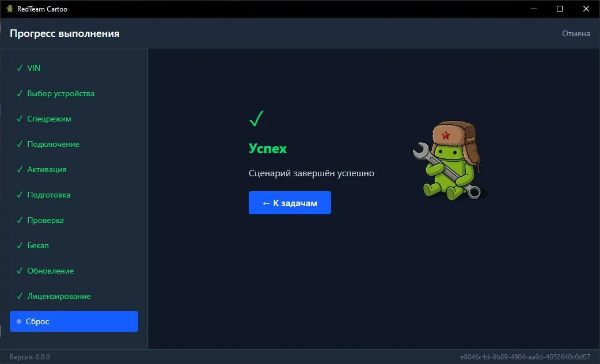Image resolution: width=600 pixels, height=364 pixels.
Task: Select the active «Сброс» step
Action: [x=74, y=321]
